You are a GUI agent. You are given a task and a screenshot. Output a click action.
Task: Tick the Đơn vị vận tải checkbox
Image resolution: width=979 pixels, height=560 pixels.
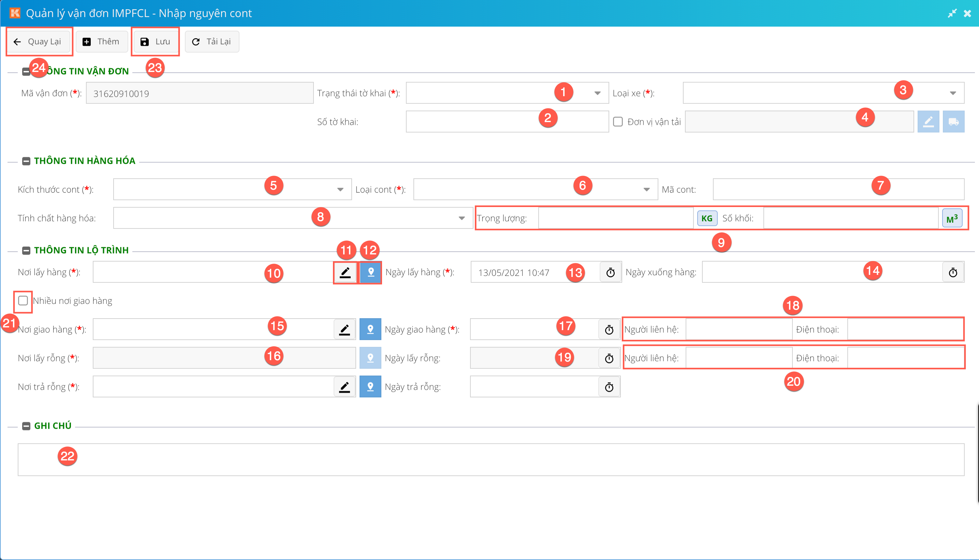point(618,121)
